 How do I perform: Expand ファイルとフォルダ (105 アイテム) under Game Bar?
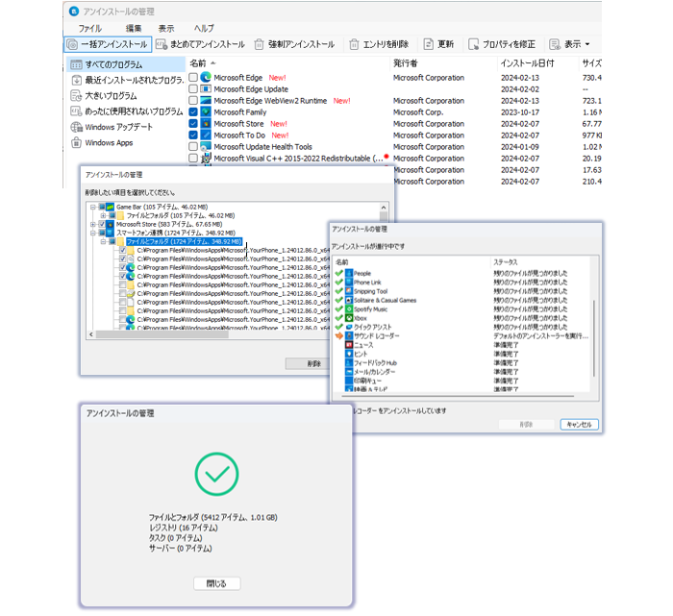click(103, 215)
